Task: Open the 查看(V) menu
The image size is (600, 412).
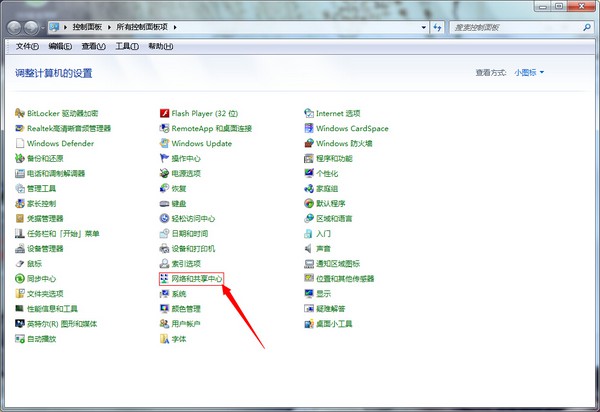Action: coord(93,46)
